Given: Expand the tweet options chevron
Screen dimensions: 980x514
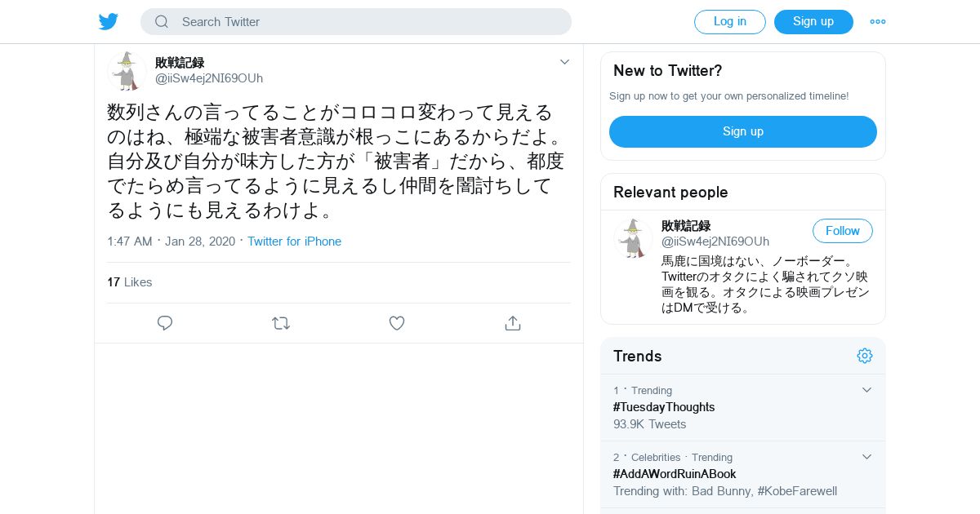Looking at the screenshot, I should [x=564, y=62].
